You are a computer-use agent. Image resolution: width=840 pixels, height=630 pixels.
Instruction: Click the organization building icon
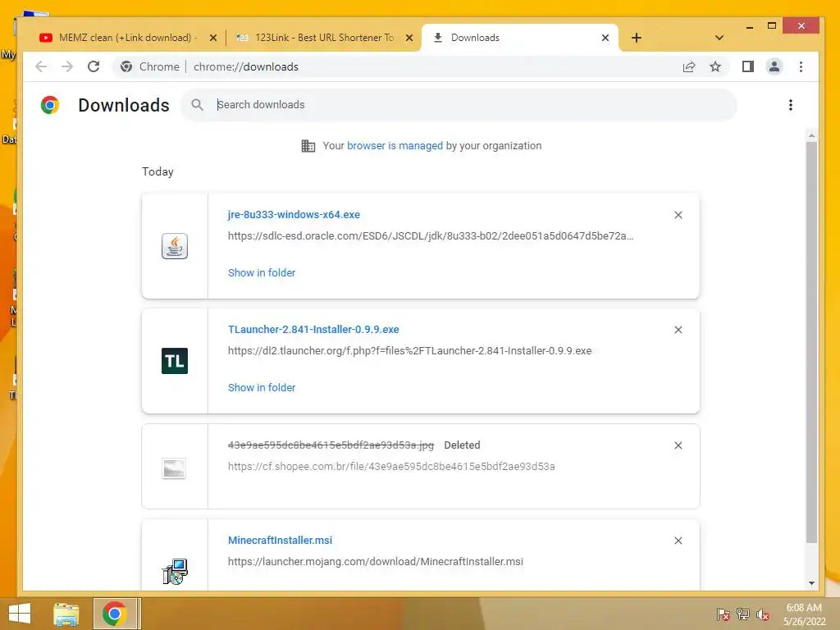308,146
